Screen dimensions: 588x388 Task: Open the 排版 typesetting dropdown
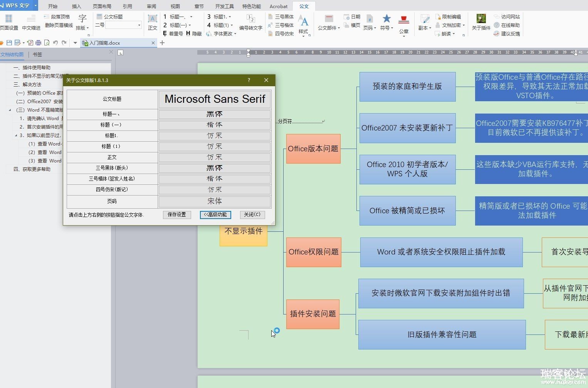pos(82,22)
